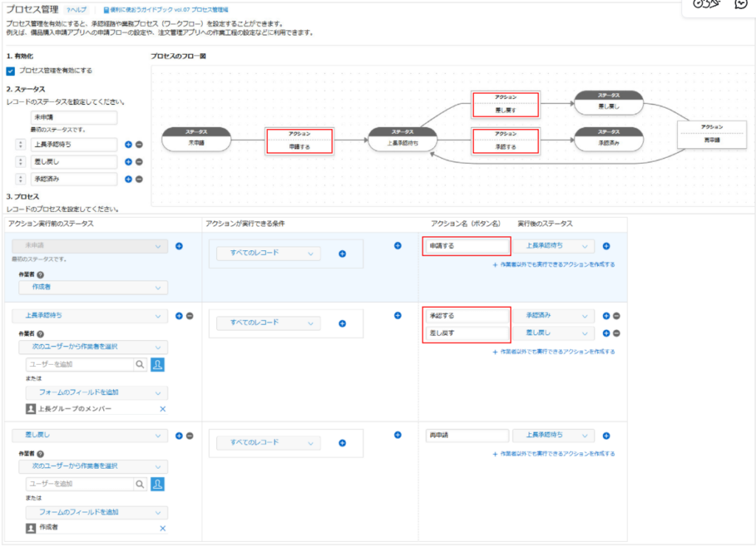
Task: Open the ヘルプ link
Action: tap(76, 10)
